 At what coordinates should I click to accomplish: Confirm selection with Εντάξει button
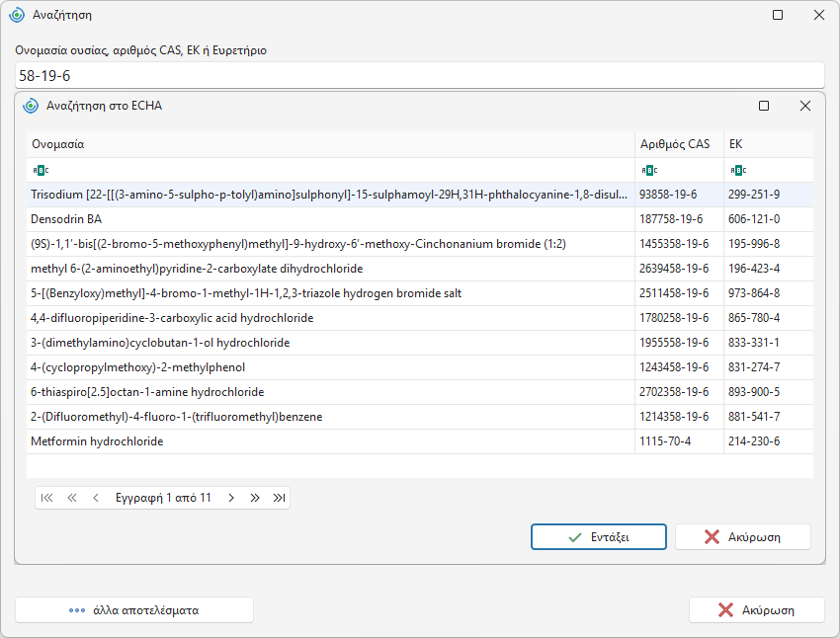[599, 537]
